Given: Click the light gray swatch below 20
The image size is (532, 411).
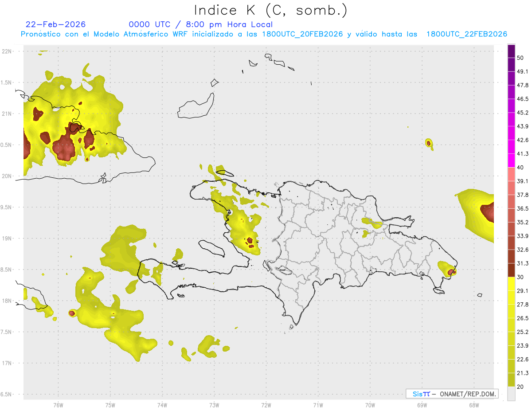Looking at the screenshot, I should tap(511, 394).
